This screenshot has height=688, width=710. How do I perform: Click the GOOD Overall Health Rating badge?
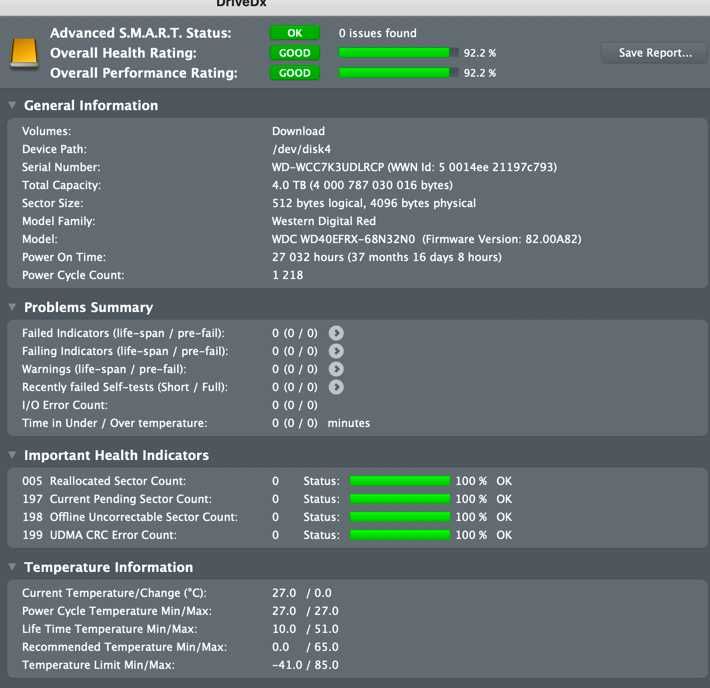(295, 53)
